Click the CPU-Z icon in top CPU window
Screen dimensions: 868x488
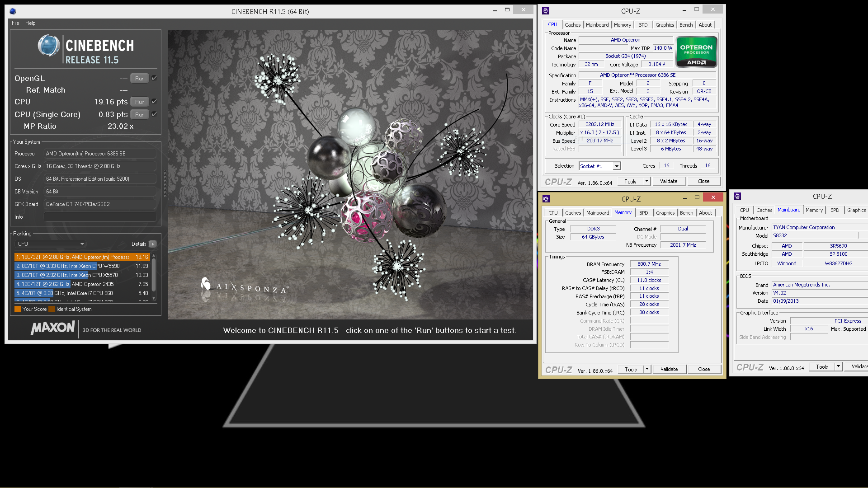pos(546,11)
